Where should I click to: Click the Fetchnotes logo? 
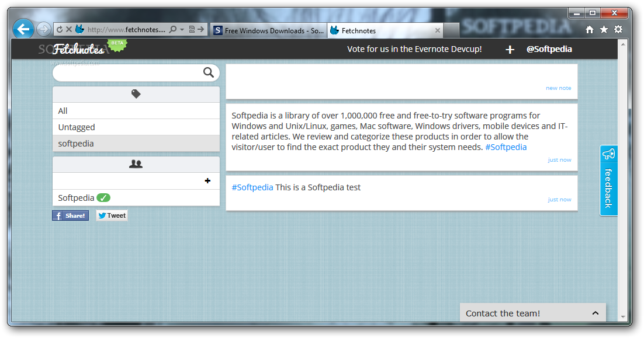click(x=78, y=49)
